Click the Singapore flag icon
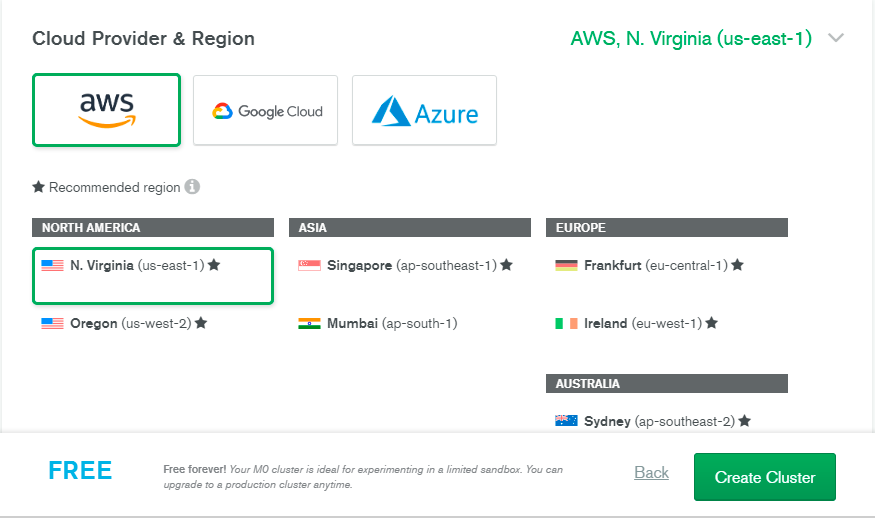Screen dimensions: 875x518 click(x=309, y=265)
